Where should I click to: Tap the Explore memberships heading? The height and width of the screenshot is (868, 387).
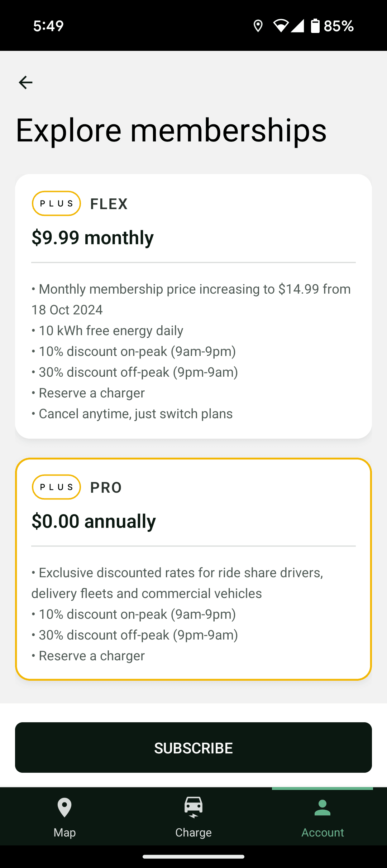pos(171,130)
